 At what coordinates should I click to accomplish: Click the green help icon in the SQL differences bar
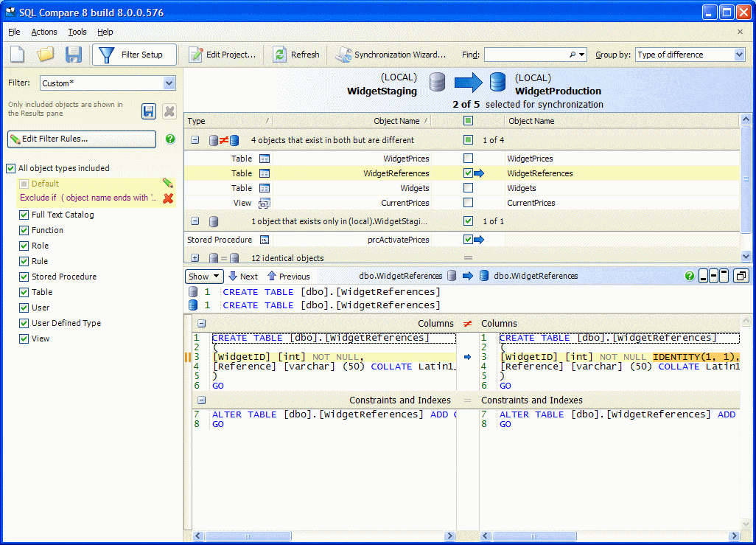(690, 276)
